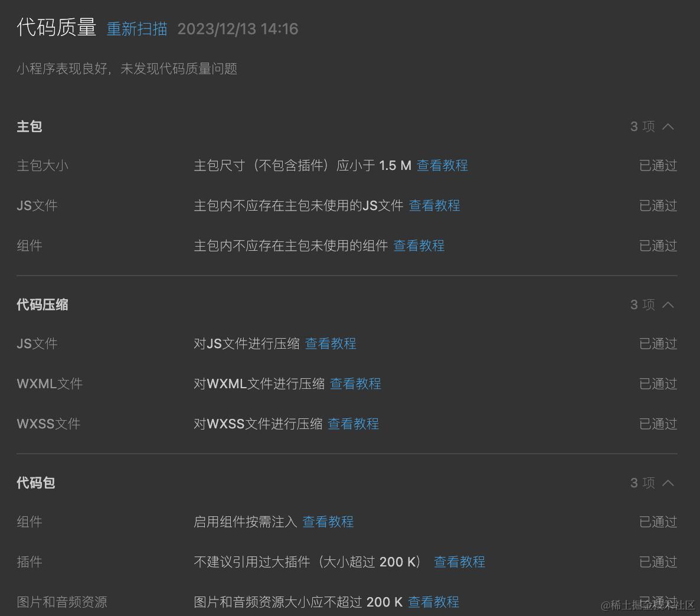Click the 已通过 status of 主包大小
Viewport: 700px width, 616px height.
pos(658,166)
